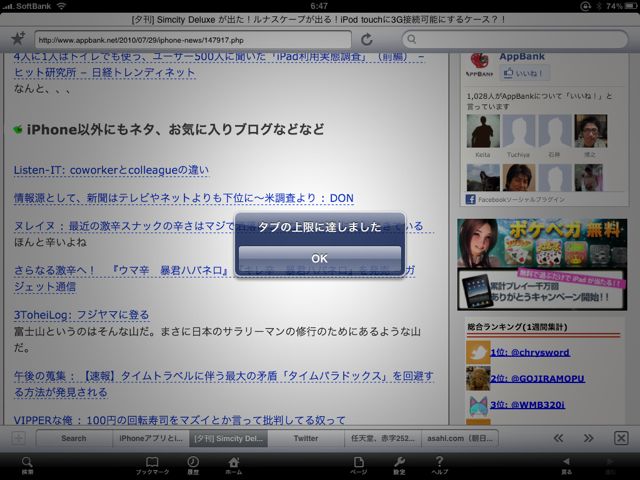Image resolution: width=640 pixels, height=480 pixels.
Task: Open the 情報源として、新聞はテレビ link
Action: (184, 198)
